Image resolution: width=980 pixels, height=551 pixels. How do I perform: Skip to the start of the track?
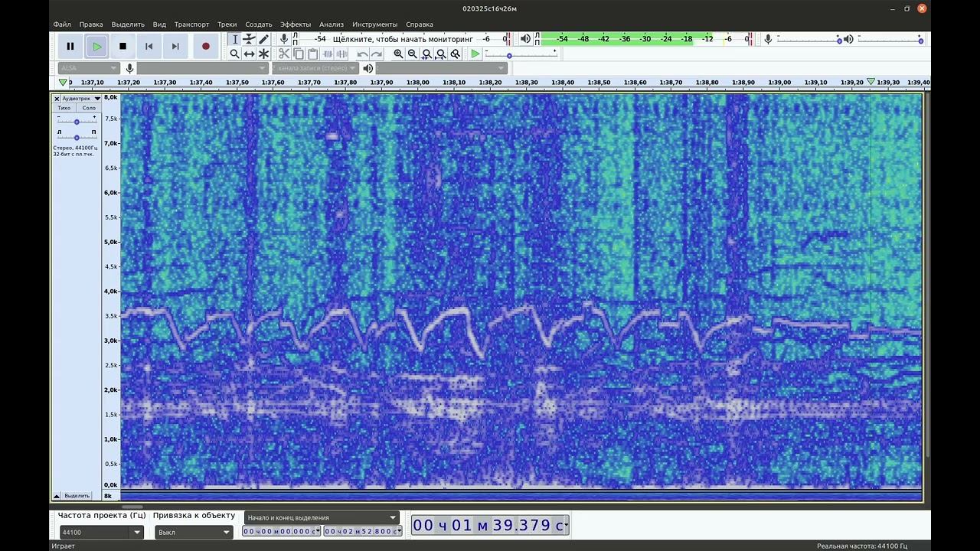coord(149,46)
